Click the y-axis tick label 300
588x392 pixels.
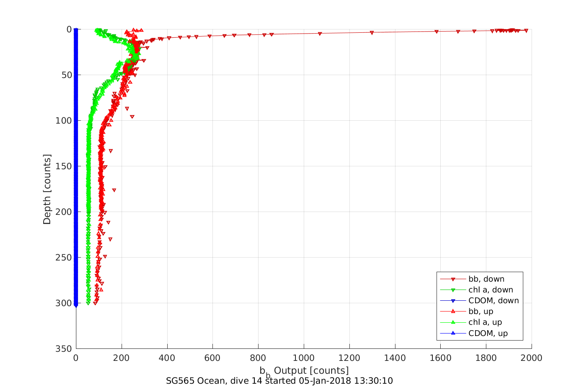click(64, 303)
